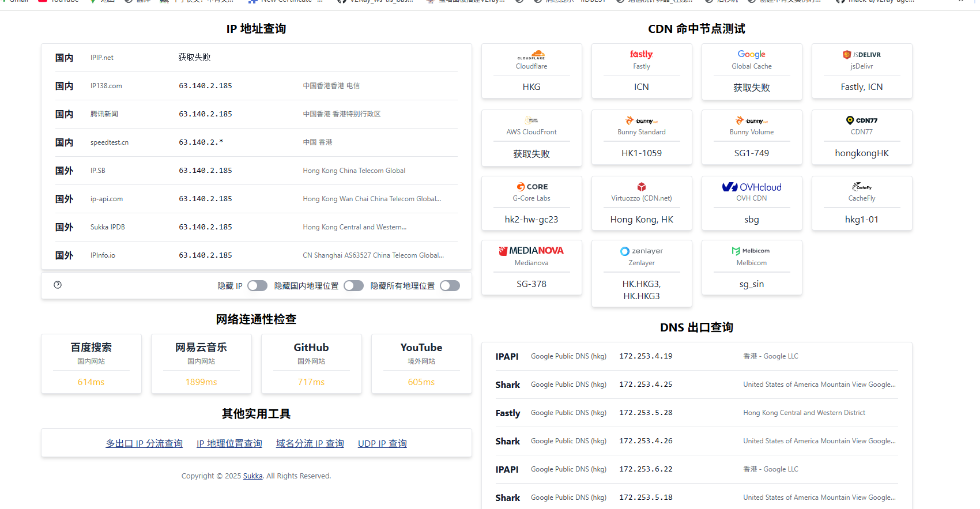Click the 1899ms latency value

click(201, 382)
